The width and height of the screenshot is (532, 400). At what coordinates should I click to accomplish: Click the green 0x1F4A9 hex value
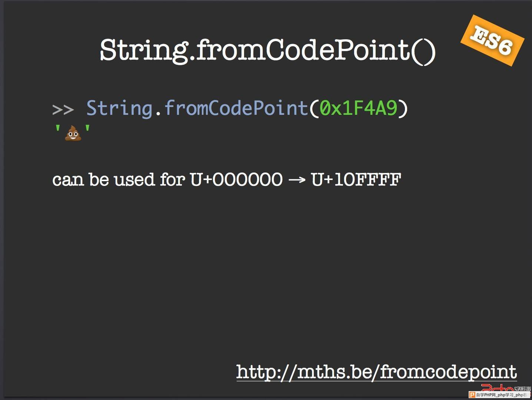pyautogui.click(x=359, y=108)
